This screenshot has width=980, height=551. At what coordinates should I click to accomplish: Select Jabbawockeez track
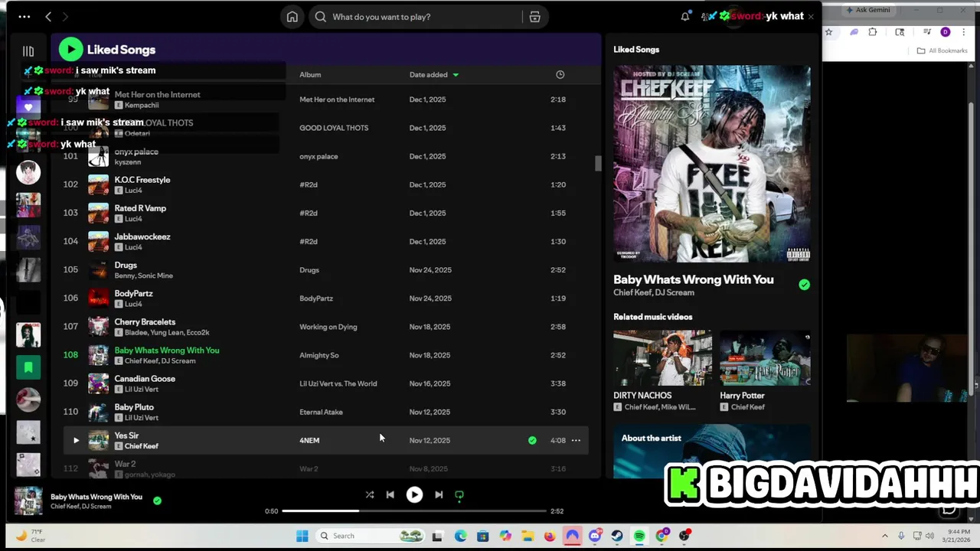(142, 237)
